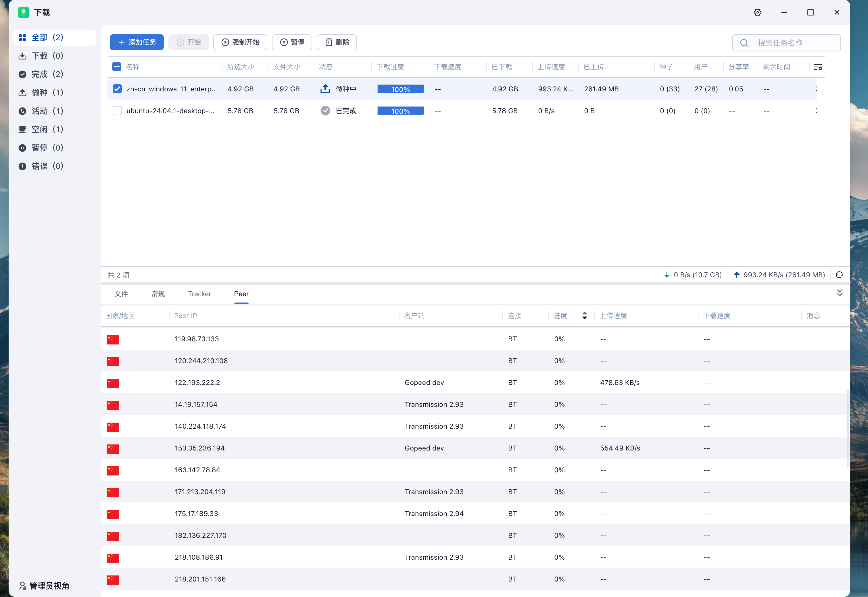Click the 分享率 column header

pos(738,67)
